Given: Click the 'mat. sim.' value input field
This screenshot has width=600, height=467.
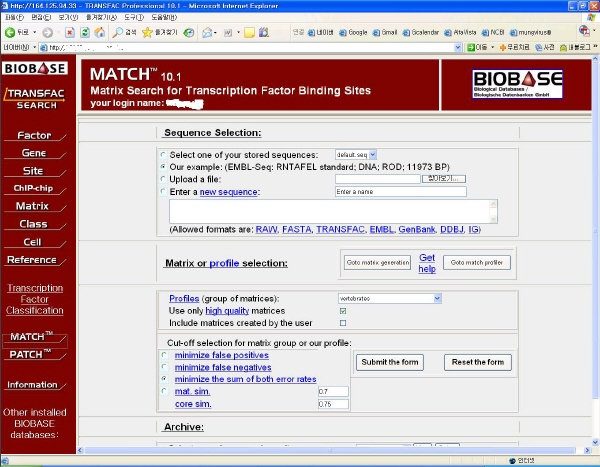Looking at the screenshot, I should tap(331, 391).
